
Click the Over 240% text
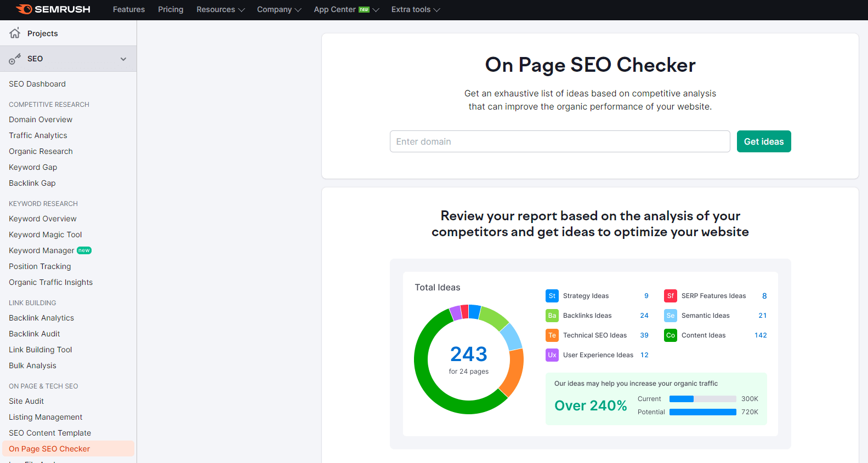point(591,405)
